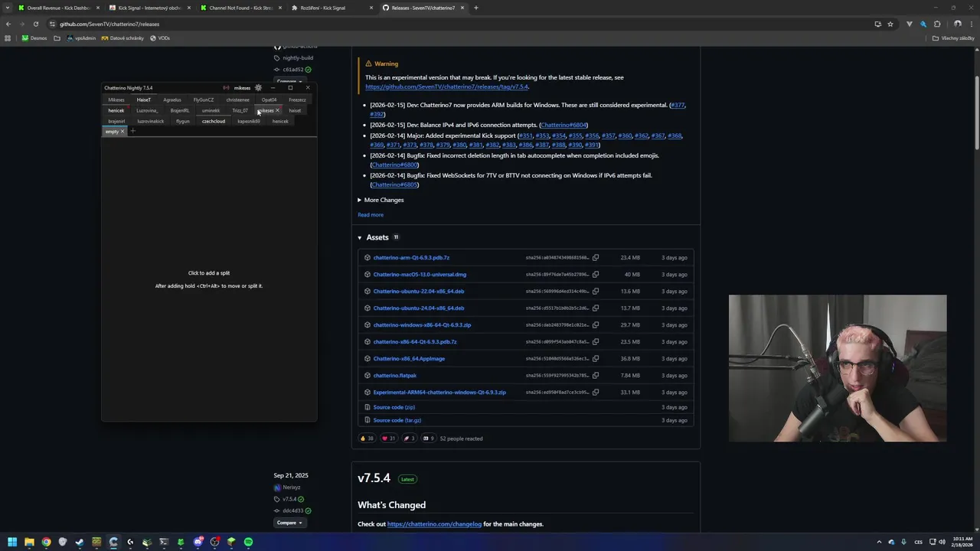Open stable release v7.5.4 link in warning
Viewport: 980px width, 551px height.
point(446,86)
